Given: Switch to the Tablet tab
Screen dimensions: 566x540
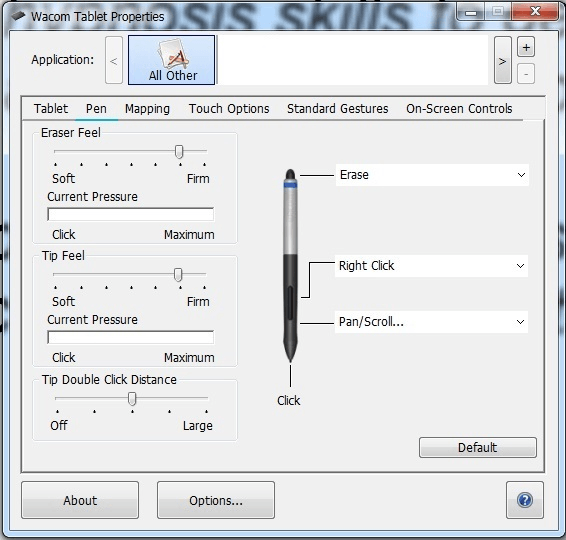Looking at the screenshot, I should coord(51,109).
